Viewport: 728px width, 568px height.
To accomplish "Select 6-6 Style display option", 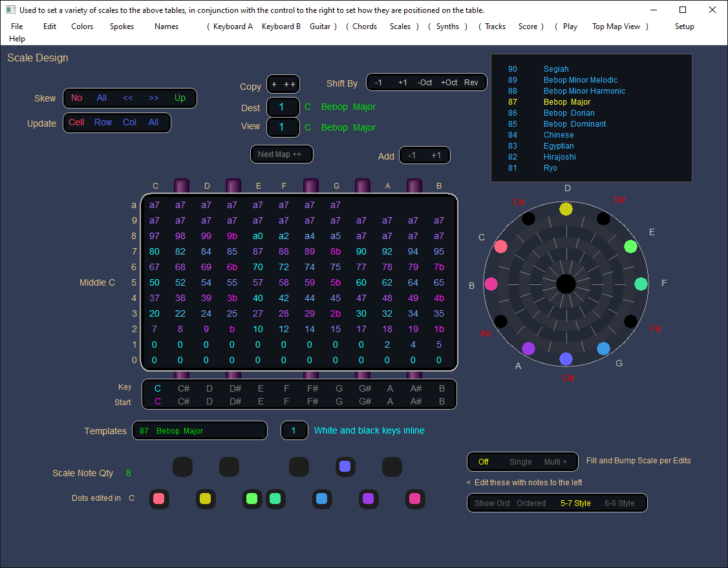I will click(619, 503).
